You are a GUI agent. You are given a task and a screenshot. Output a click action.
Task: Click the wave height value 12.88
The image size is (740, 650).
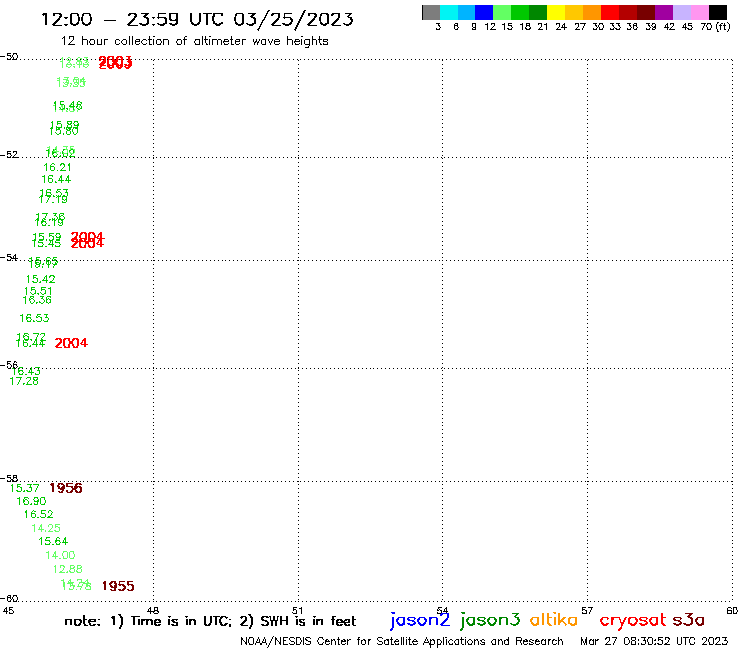[x=67, y=569]
